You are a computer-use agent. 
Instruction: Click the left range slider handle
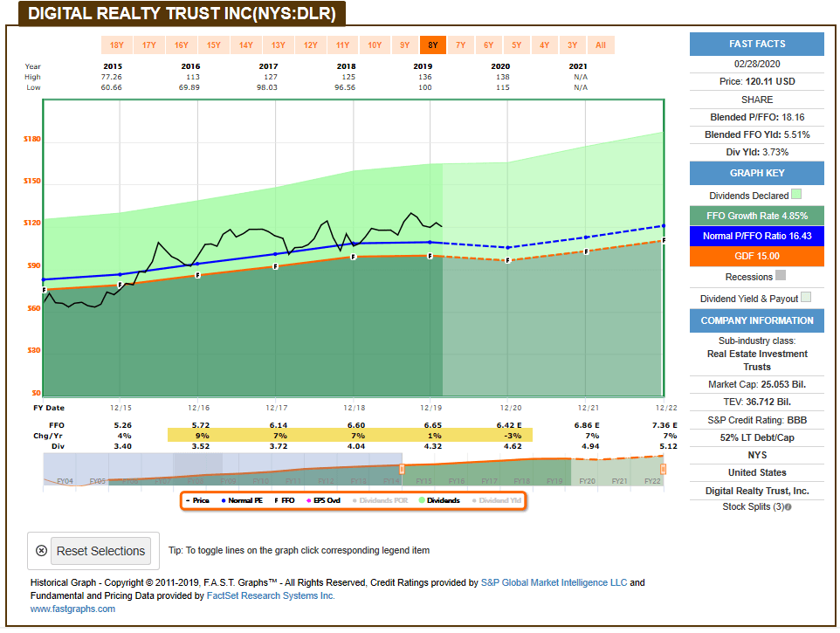(x=402, y=469)
